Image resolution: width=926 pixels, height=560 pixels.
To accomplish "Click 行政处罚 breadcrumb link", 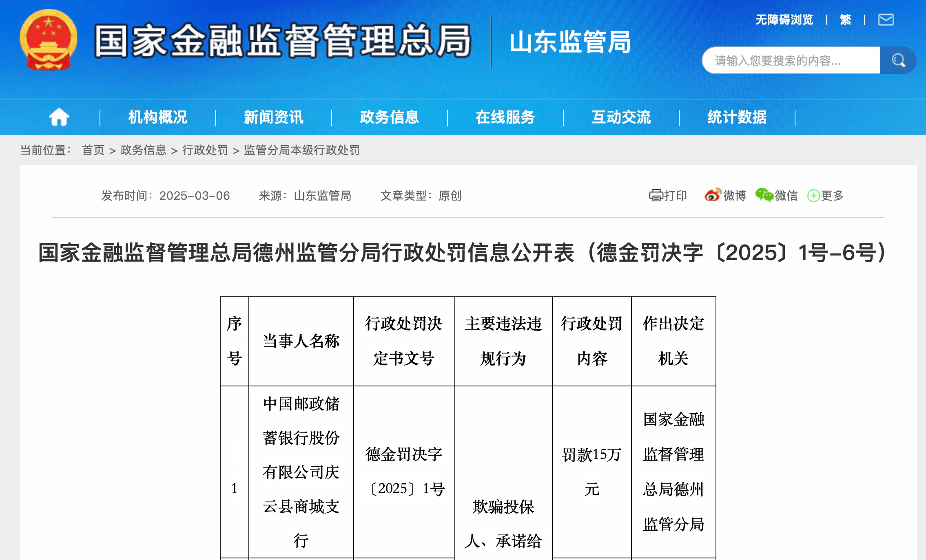I will point(205,150).
